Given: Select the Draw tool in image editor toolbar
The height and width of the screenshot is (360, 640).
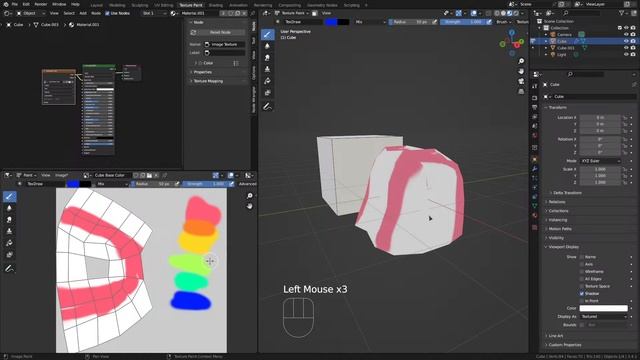Looking at the screenshot, I should click(9, 196).
